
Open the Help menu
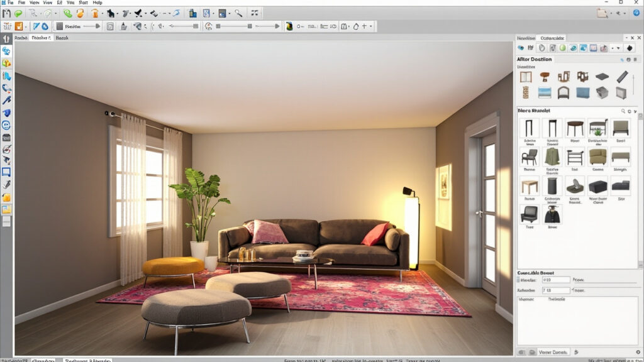pos(97,3)
